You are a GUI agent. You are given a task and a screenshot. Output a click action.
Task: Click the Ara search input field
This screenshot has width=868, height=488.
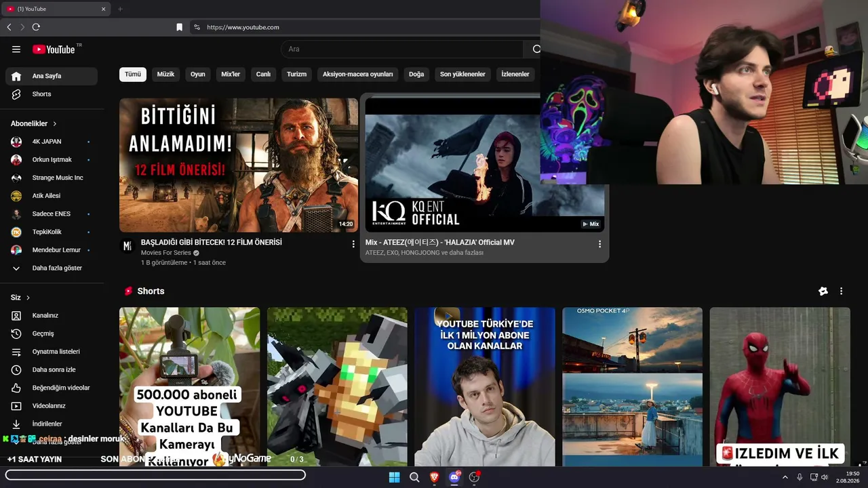(402, 49)
